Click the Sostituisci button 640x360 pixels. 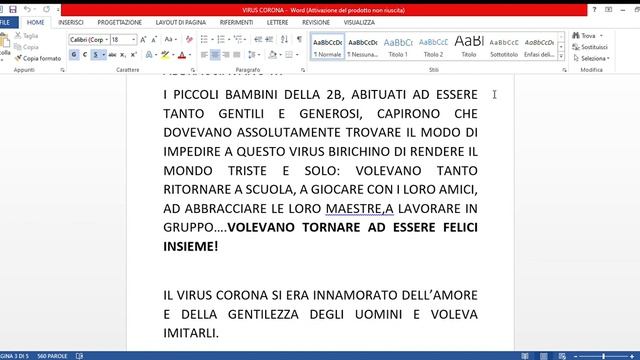point(590,47)
